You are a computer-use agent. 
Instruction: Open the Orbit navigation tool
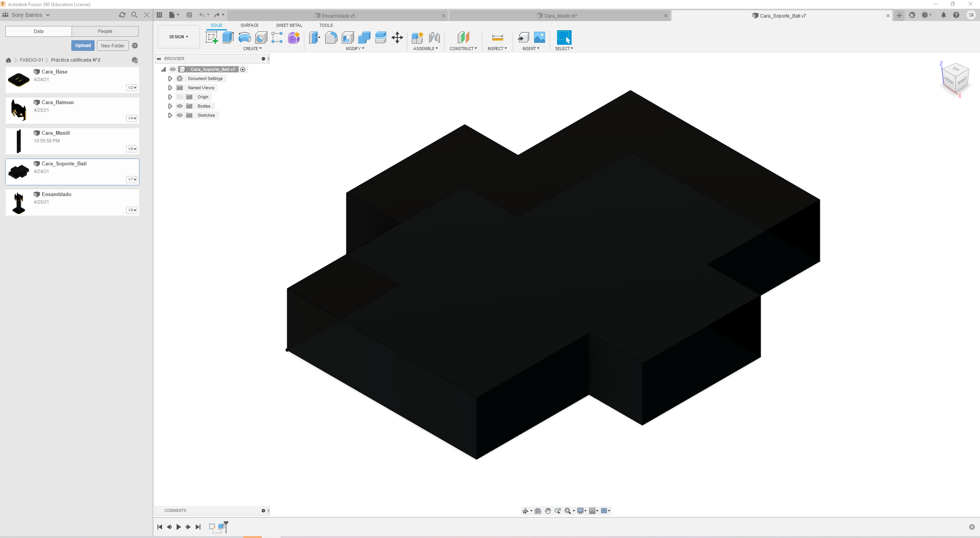tap(525, 511)
